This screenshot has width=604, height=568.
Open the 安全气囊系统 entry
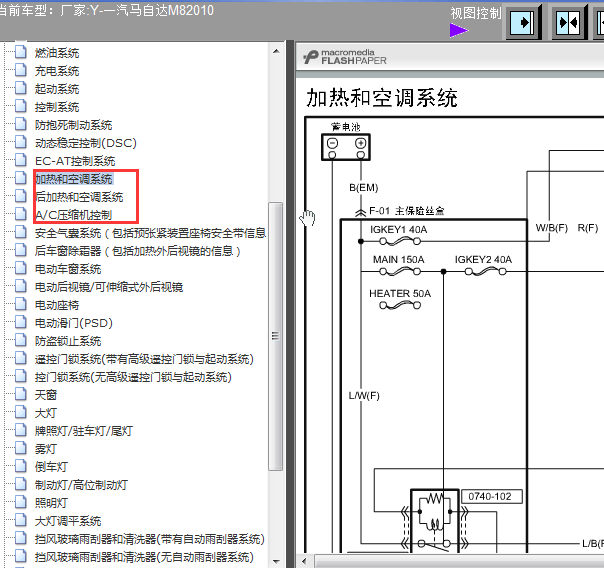(150, 233)
